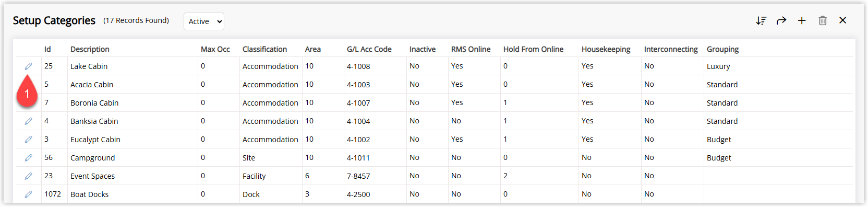Click G/L code 4-1004
The image size is (868, 207).
[x=358, y=121]
